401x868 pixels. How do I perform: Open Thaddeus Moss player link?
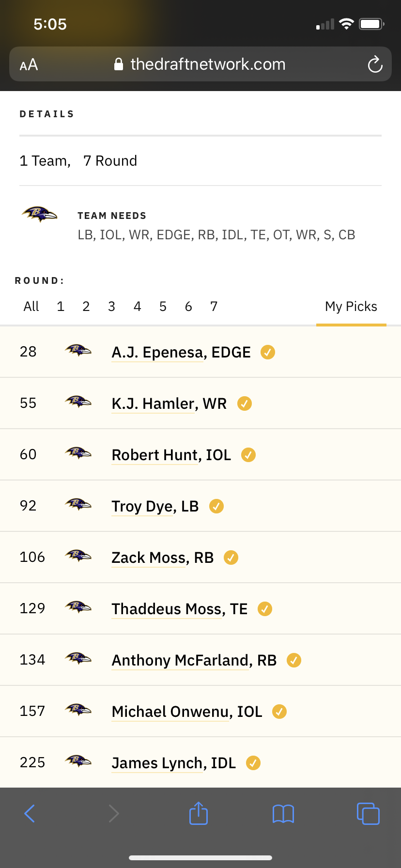click(180, 609)
